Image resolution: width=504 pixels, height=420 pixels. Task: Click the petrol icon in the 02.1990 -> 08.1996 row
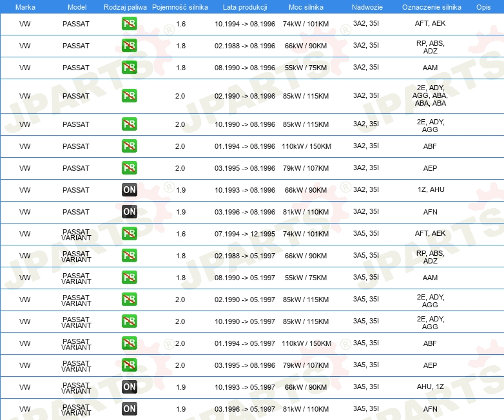point(129,96)
